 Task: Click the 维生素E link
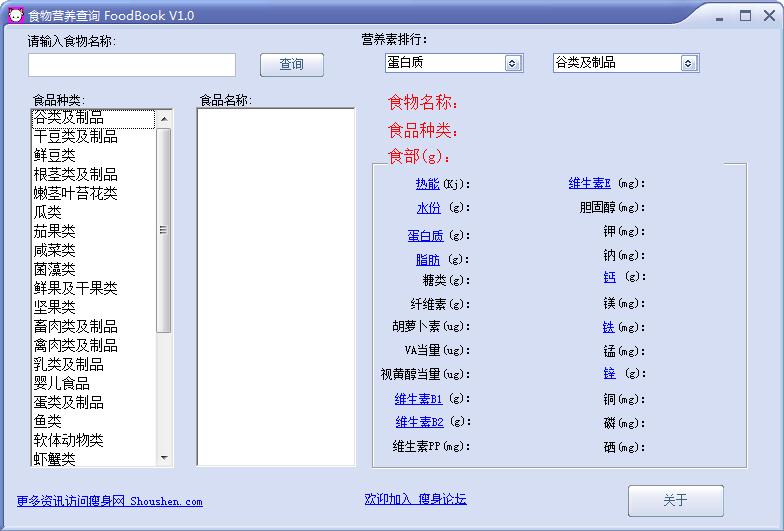click(x=590, y=184)
